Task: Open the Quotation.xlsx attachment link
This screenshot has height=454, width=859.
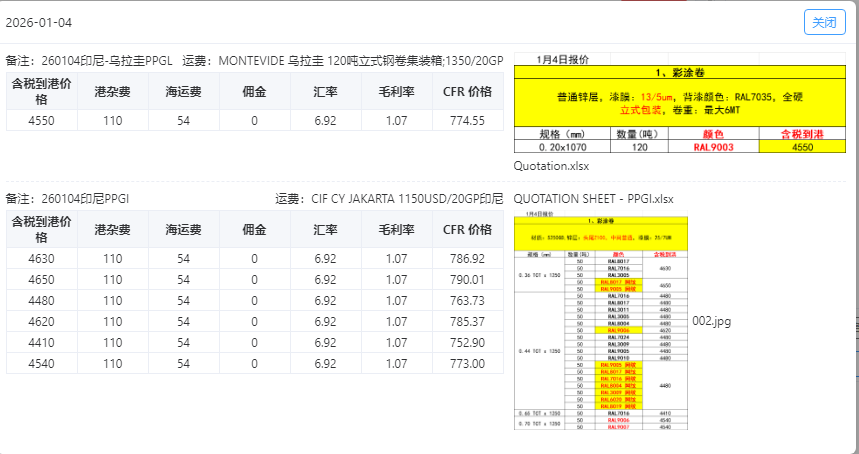Action: tap(551, 166)
